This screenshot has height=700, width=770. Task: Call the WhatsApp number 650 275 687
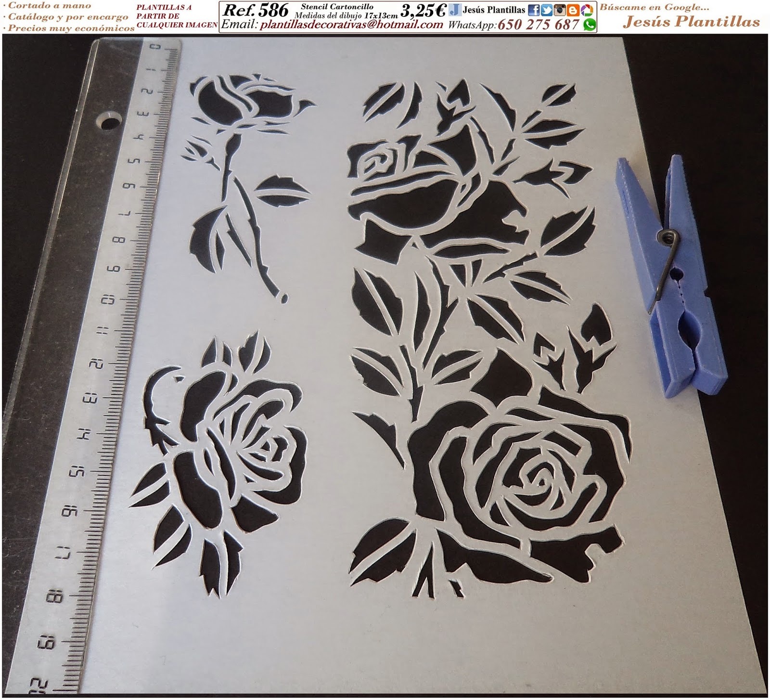pos(539,24)
